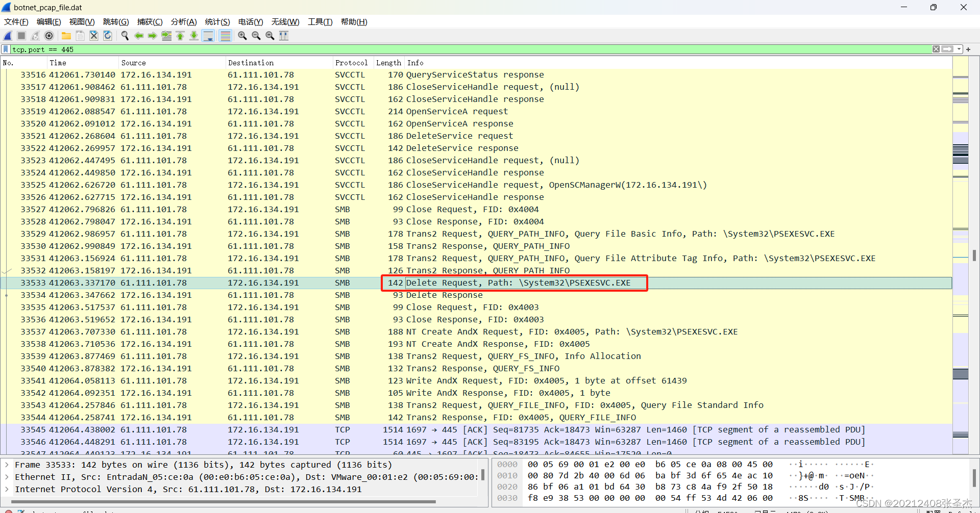
Task: Click the restart capture icon
Action: point(35,36)
